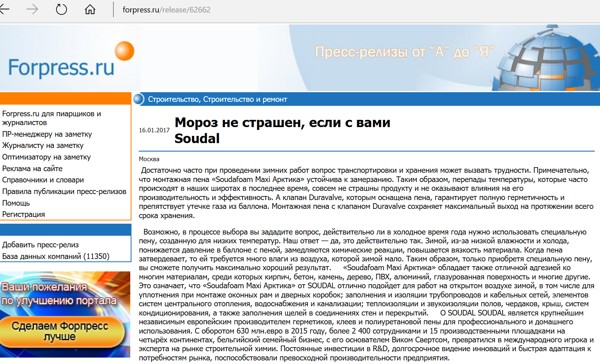The width and height of the screenshot is (600, 364).
Task: Click the Москва location label
Action: [149, 159]
